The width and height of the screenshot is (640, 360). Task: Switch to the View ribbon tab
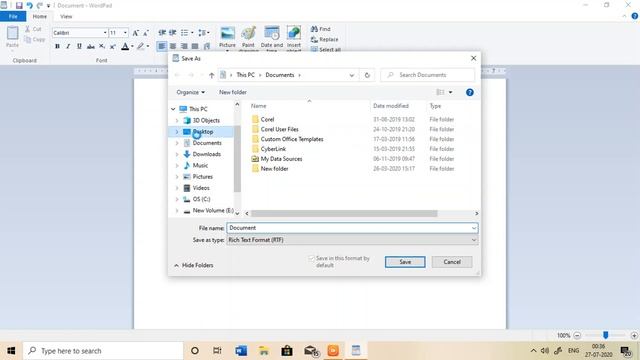66,16
